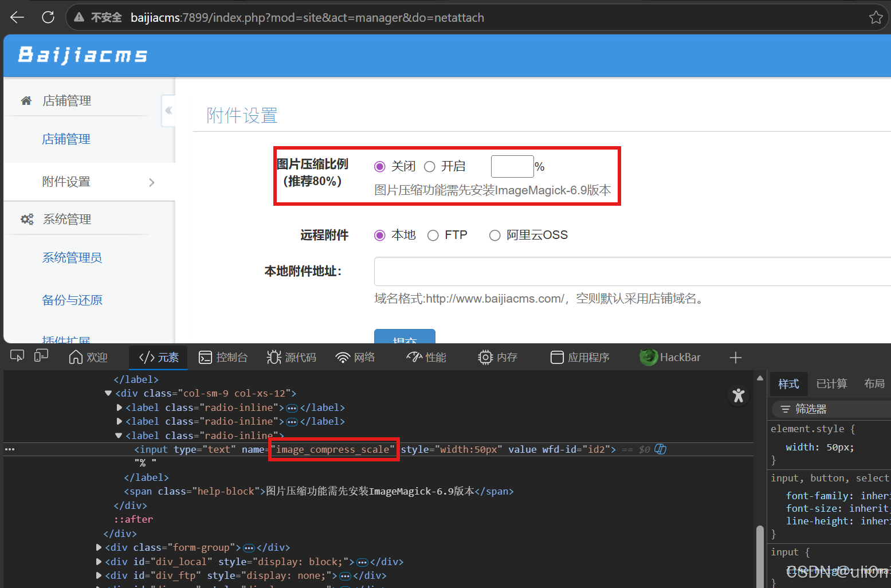
Task: Expand div form-group node
Action: tap(99, 547)
